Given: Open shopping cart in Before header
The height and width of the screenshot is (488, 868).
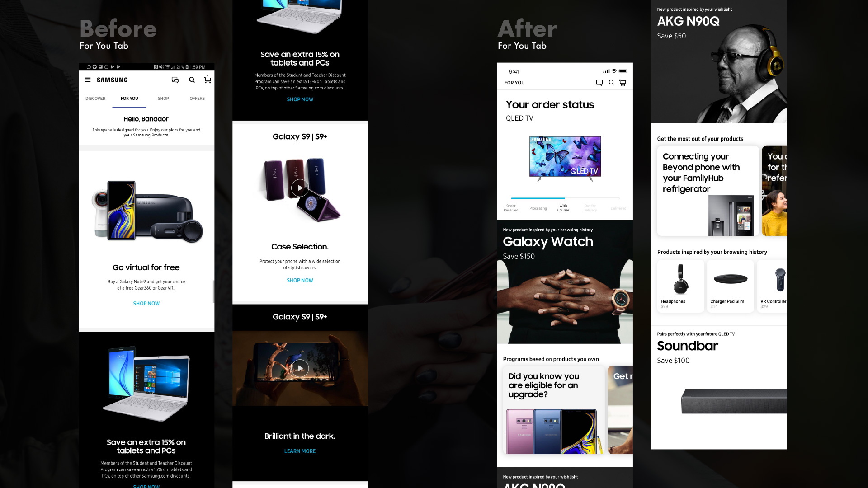Looking at the screenshot, I should [208, 80].
